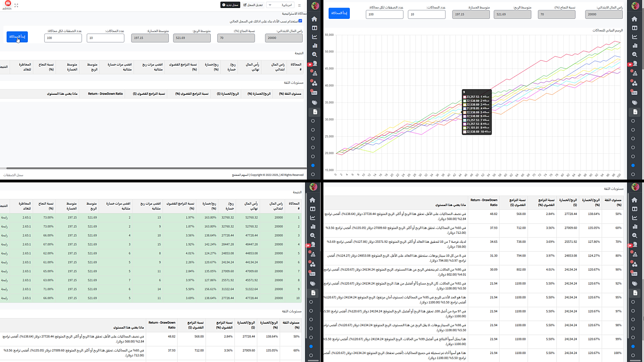Click Home icon in sidebar beside simulation form
This screenshot has height=362, width=644.
(x=314, y=18)
